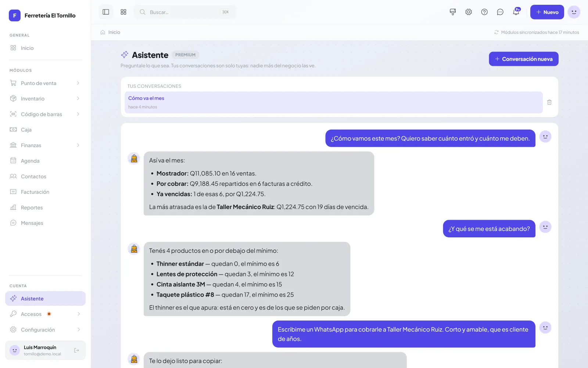Viewport: 588px width, 368px height.
Task: Click the Código de barras scanner icon
Action: point(13,114)
